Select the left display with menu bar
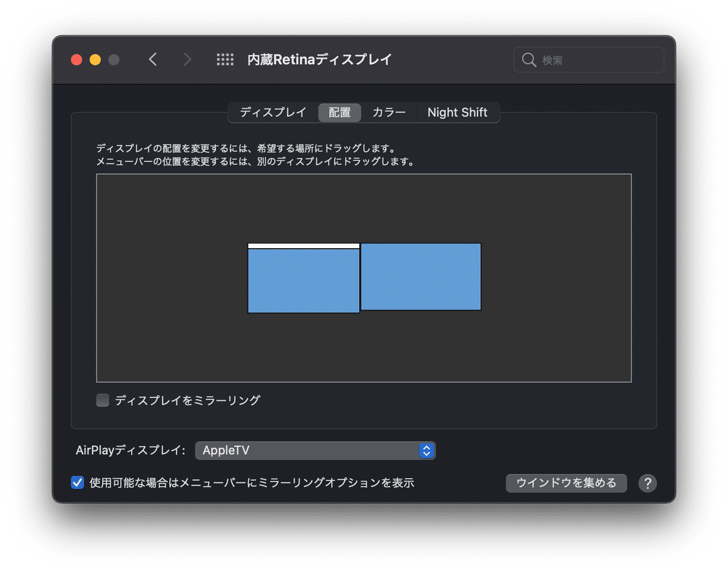 tap(303, 278)
